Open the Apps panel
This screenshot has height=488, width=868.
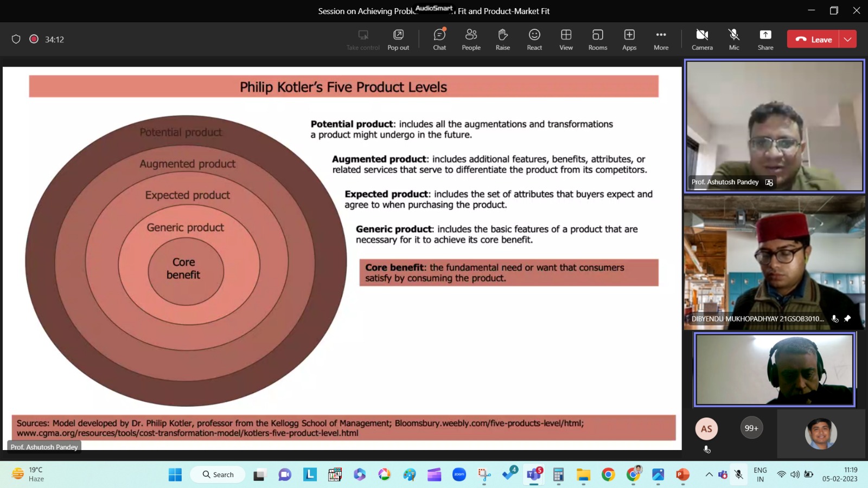(x=629, y=40)
